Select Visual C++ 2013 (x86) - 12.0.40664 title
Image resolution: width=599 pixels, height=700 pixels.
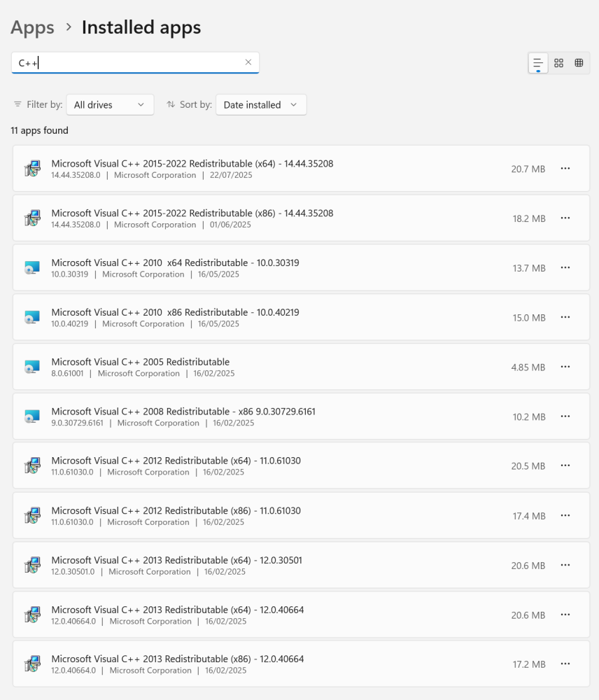(178, 659)
